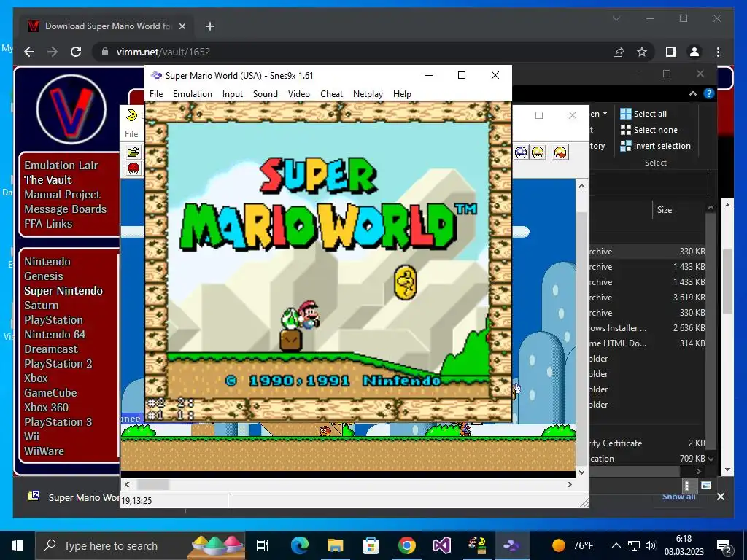Select the 314 KB HTML Document row
This screenshot has height=560, width=747.
click(647, 343)
